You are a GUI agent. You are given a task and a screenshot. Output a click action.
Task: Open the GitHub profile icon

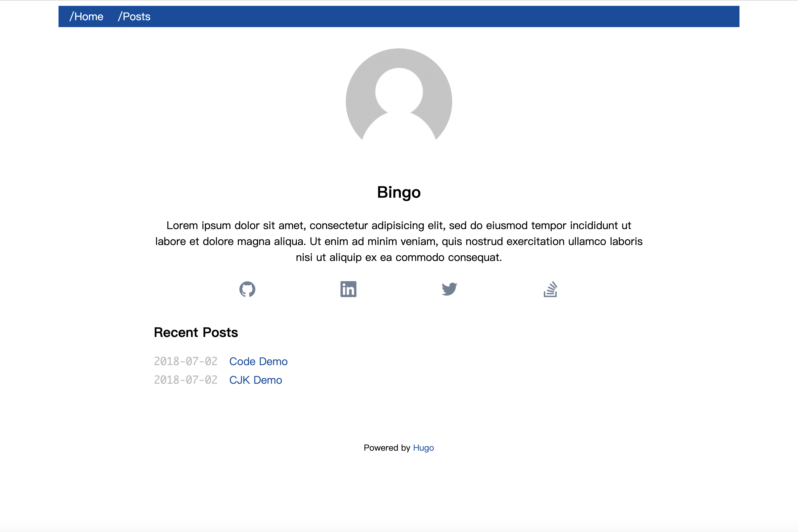(247, 289)
